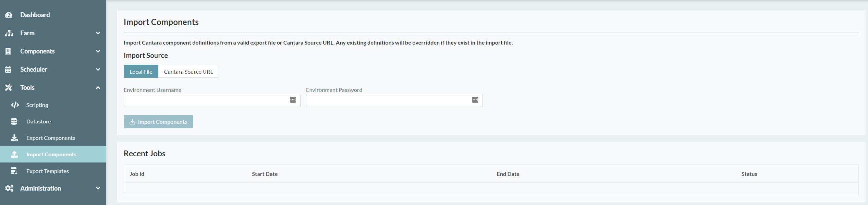Image resolution: width=868 pixels, height=205 pixels.
Task: Expand the Farm menu chevron
Action: coord(98,33)
